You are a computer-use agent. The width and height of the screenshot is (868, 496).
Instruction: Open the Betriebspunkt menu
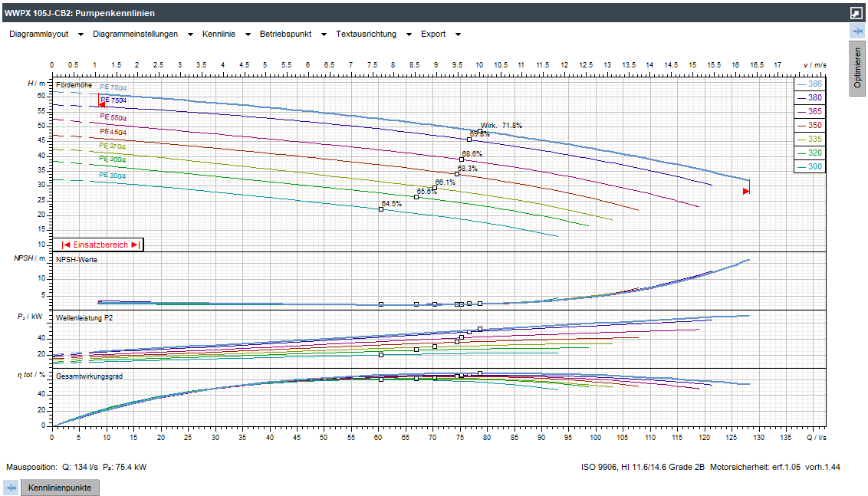pyautogui.click(x=293, y=34)
